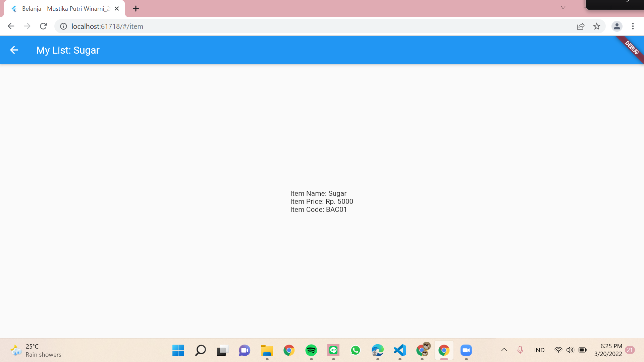
Task: Open the Windows Start menu
Action: pyautogui.click(x=178, y=350)
